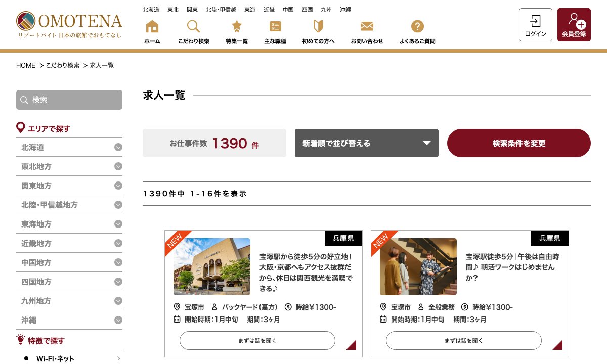
Task: Expand 東海地方 area in sidebar
Action: [69, 224]
